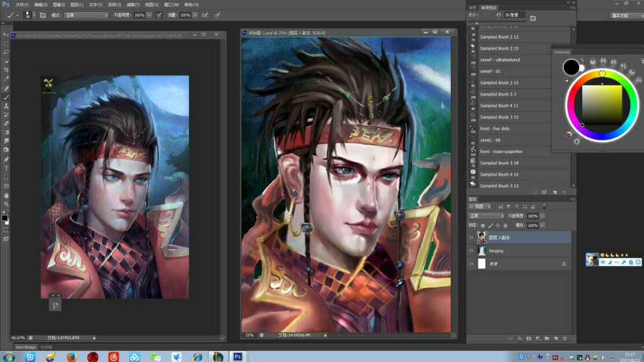Select the Type tool in toolbox
644x362 pixels.
coord(6,168)
